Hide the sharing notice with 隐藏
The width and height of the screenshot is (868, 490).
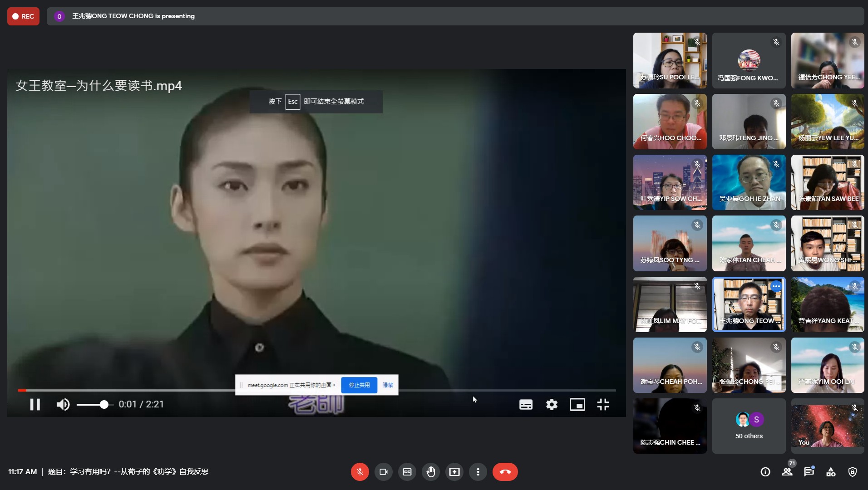(x=388, y=385)
